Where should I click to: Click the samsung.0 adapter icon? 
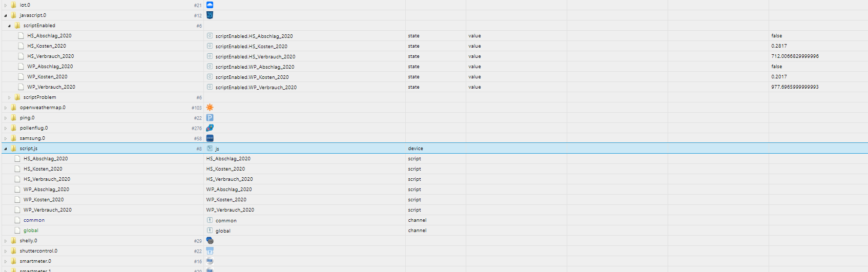coord(210,138)
